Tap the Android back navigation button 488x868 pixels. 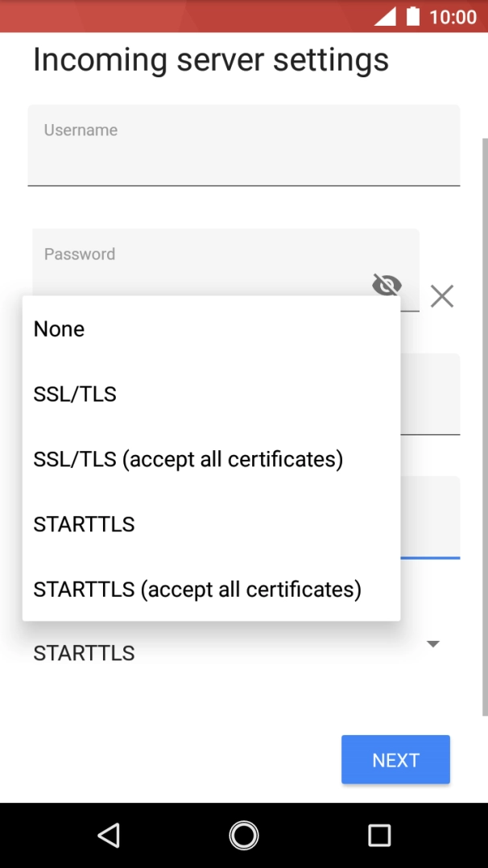click(x=109, y=835)
